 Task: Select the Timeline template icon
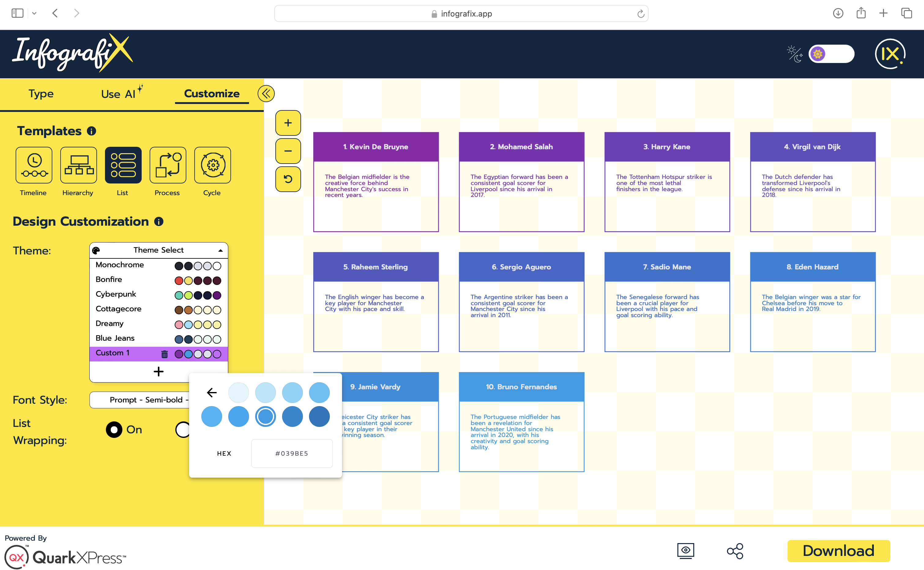[x=34, y=165]
